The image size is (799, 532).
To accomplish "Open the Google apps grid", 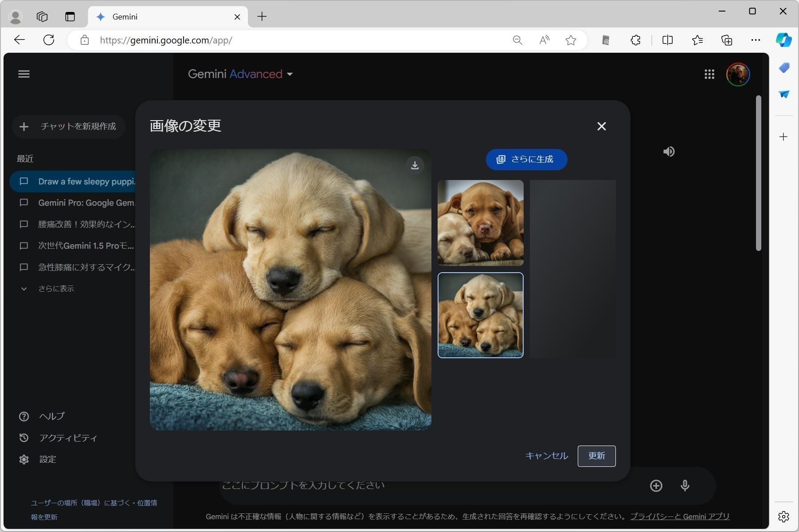I will click(x=709, y=74).
